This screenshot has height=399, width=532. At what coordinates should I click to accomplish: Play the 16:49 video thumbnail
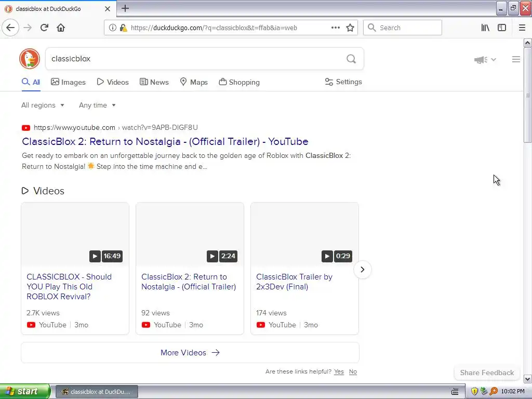click(75, 234)
